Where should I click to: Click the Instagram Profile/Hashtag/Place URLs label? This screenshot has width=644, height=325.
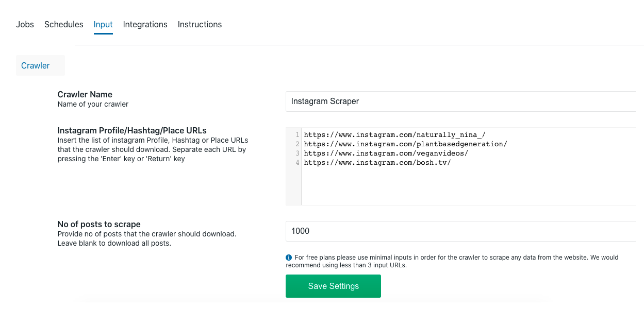[132, 130]
